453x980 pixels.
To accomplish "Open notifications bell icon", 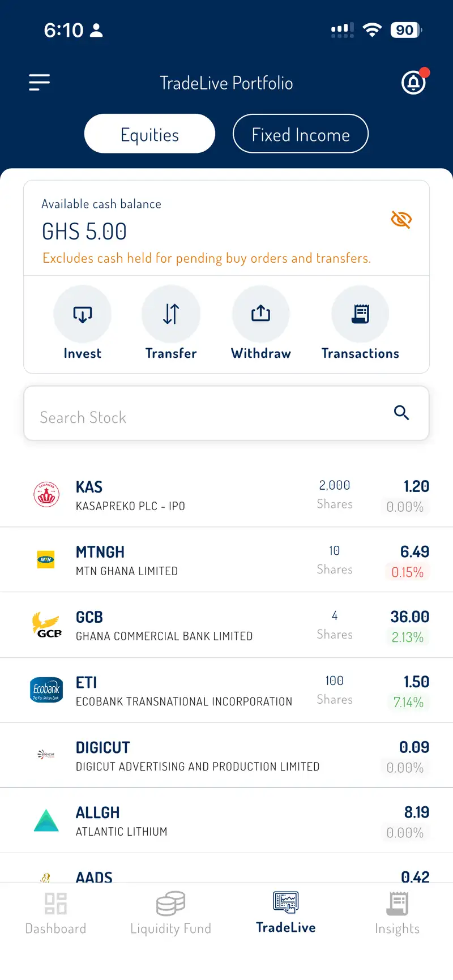I will pos(414,83).
